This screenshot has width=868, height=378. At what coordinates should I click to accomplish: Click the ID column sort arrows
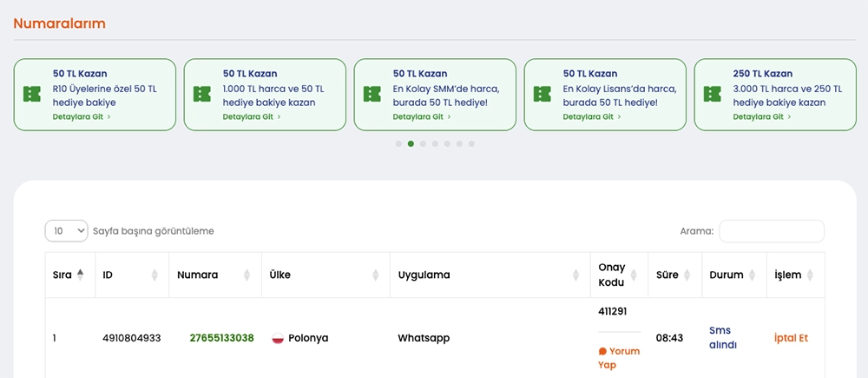[x=155, y=275]
